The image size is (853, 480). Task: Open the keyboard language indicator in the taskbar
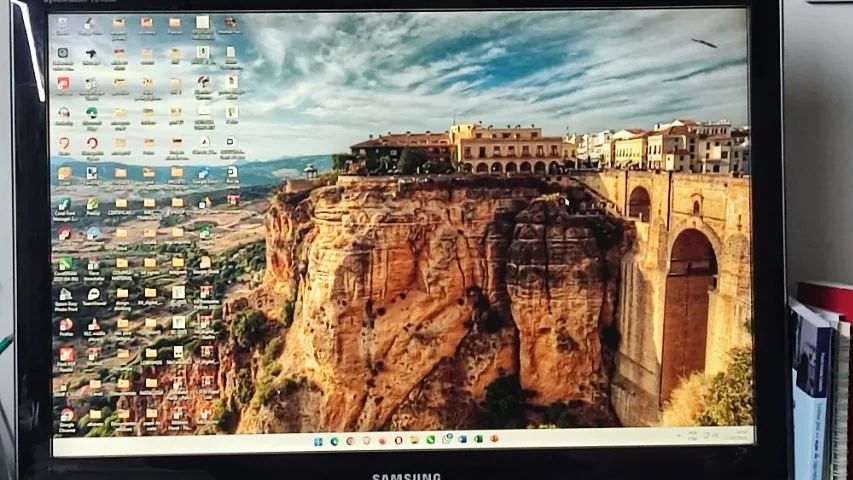[693, 435]
